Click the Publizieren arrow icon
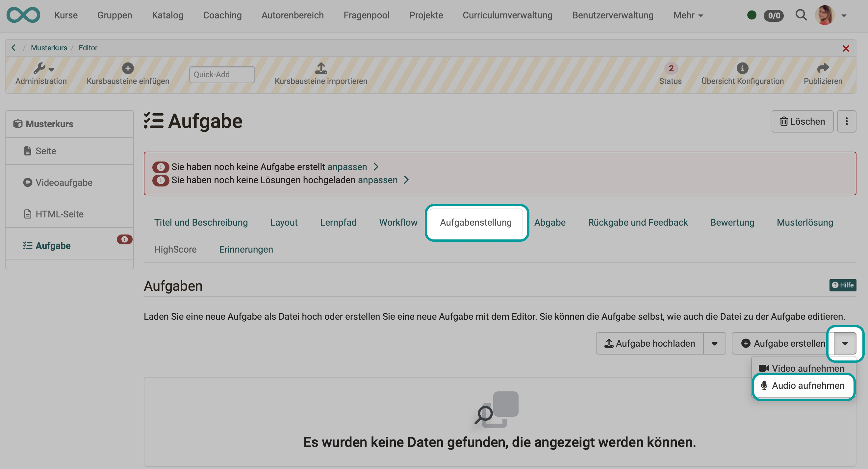The width and height of the screenshot is (868, 469). coord(823,68)
